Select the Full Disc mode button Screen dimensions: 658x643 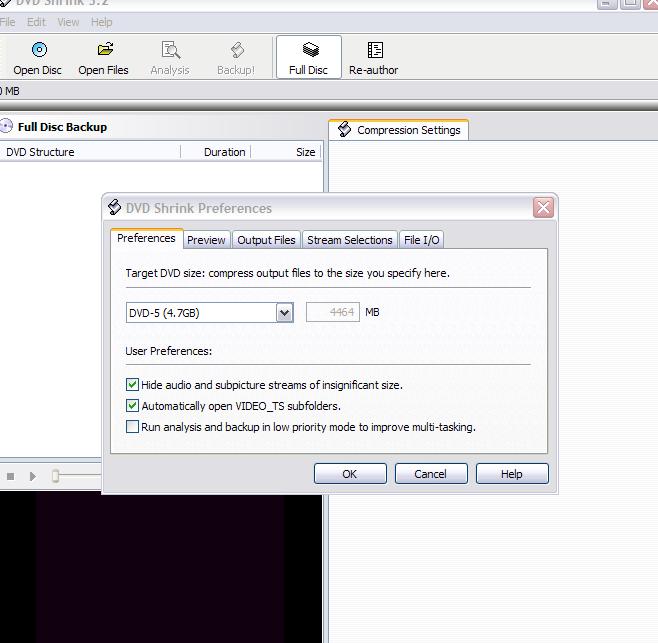click(x=309, y=58)
